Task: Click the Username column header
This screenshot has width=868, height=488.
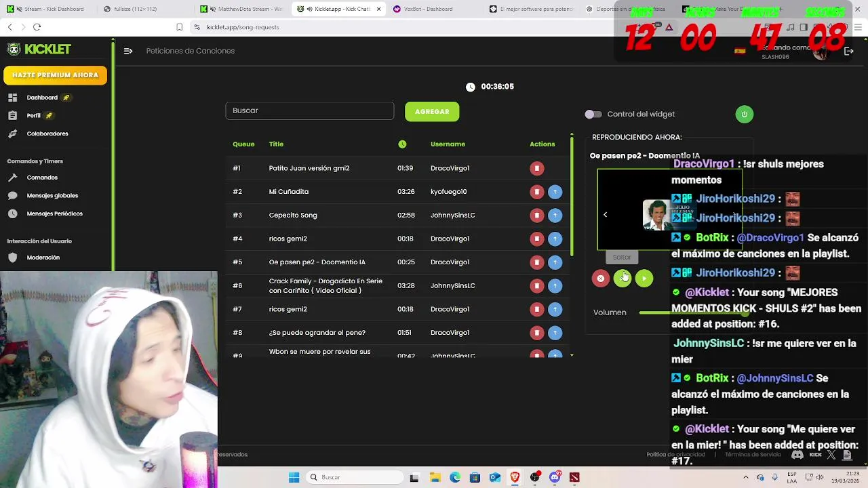Action: 448,144
